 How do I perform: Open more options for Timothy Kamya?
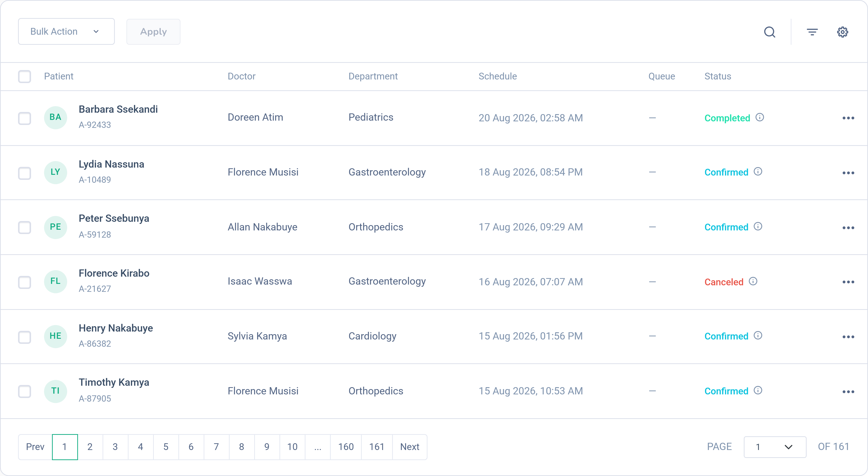848,392
